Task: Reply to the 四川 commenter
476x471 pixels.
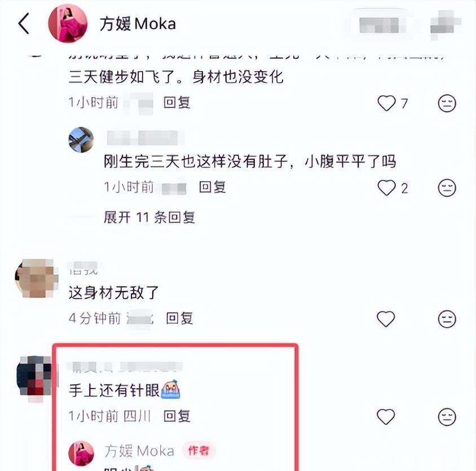Action: (x=177, y=416)
